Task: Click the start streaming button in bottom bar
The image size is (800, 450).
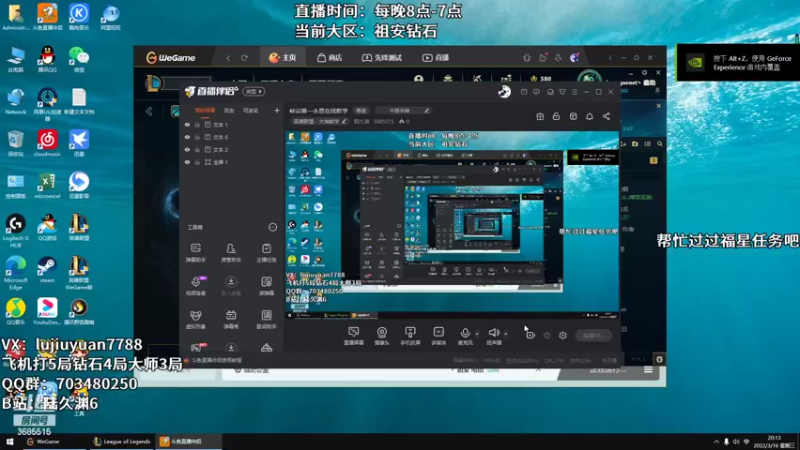Action: click(593, 335)
